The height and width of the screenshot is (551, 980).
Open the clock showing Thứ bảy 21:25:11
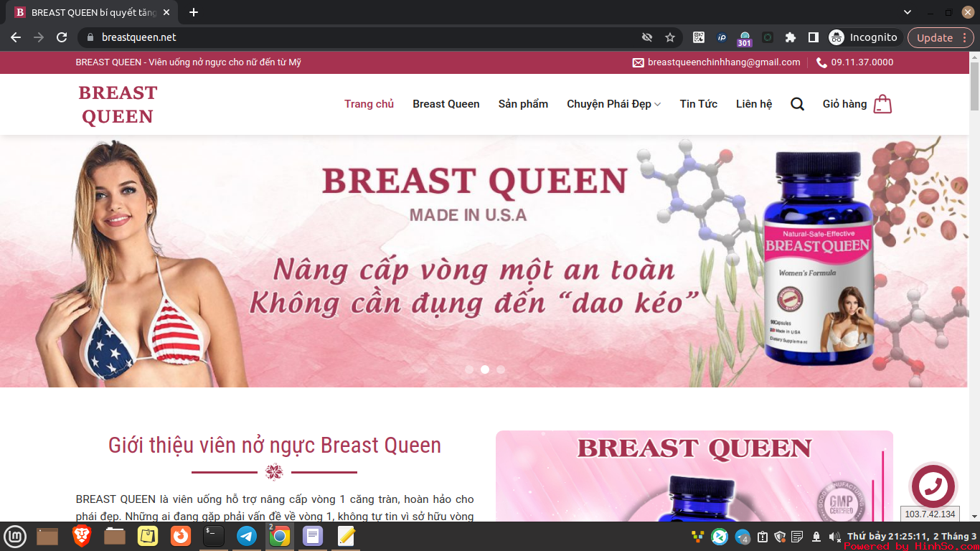point(912,537)
